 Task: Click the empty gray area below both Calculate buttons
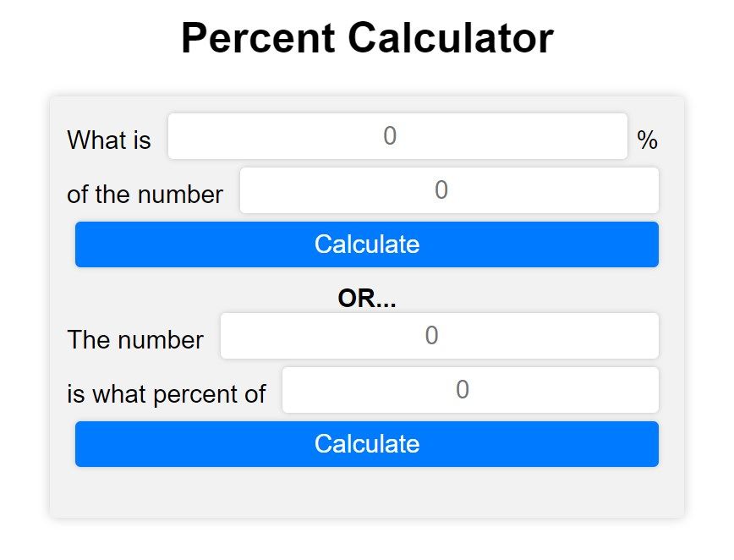(x=367, y=495)
